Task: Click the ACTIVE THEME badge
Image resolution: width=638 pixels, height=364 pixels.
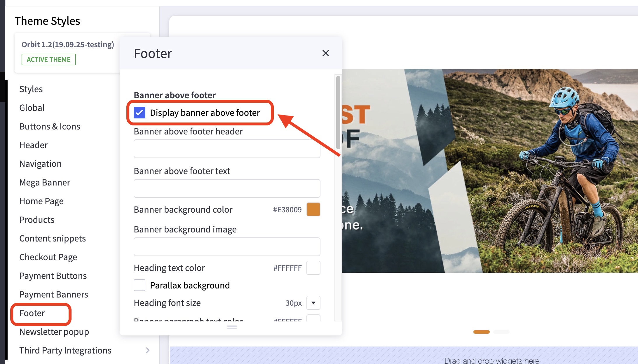Action: point(48,60)
